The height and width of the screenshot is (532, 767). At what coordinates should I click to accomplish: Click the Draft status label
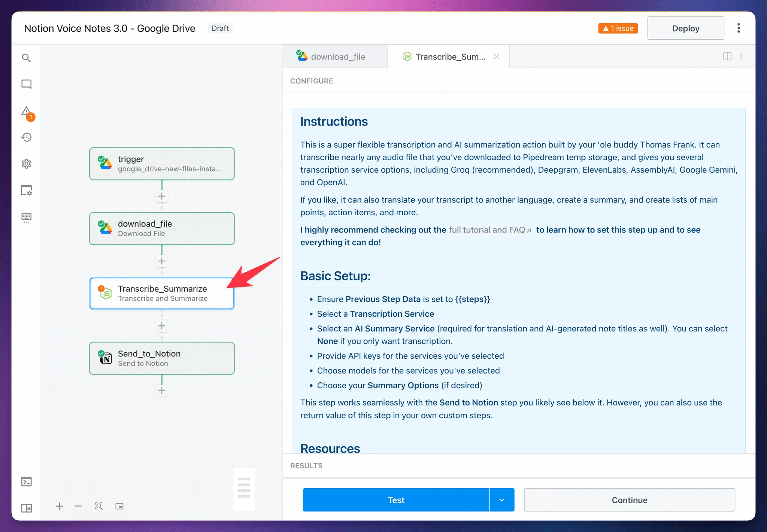tap(220, 28)
